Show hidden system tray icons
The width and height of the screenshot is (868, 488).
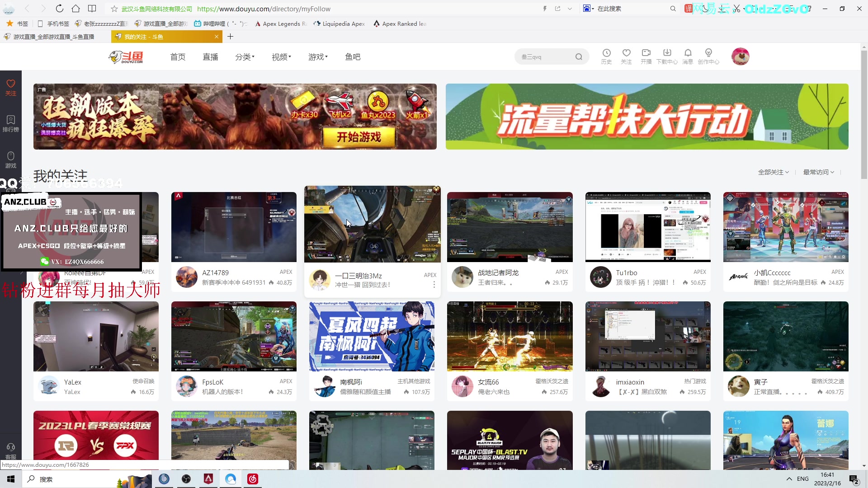(x=789, y=479)
